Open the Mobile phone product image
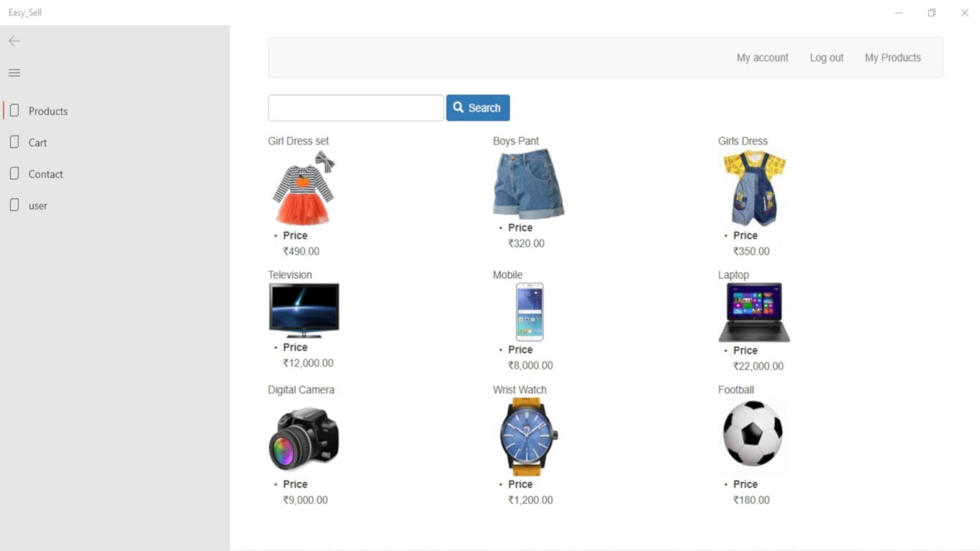This screenshot has width=980, height=551. coord(529,312)
